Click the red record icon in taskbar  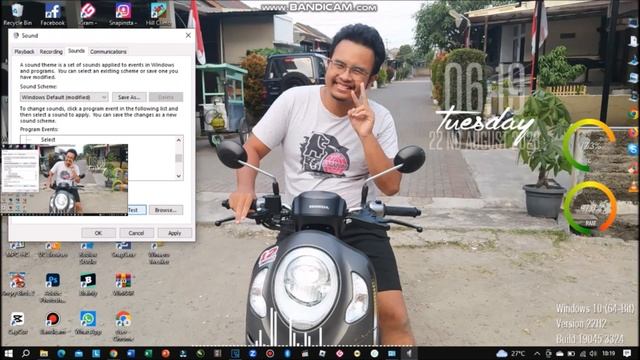270,353
